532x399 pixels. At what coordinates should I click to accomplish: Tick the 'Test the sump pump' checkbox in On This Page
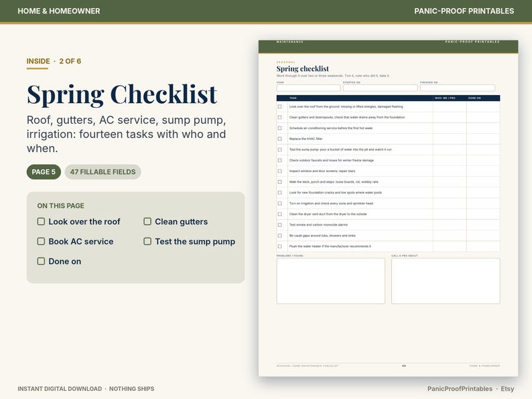click(147, 241)
